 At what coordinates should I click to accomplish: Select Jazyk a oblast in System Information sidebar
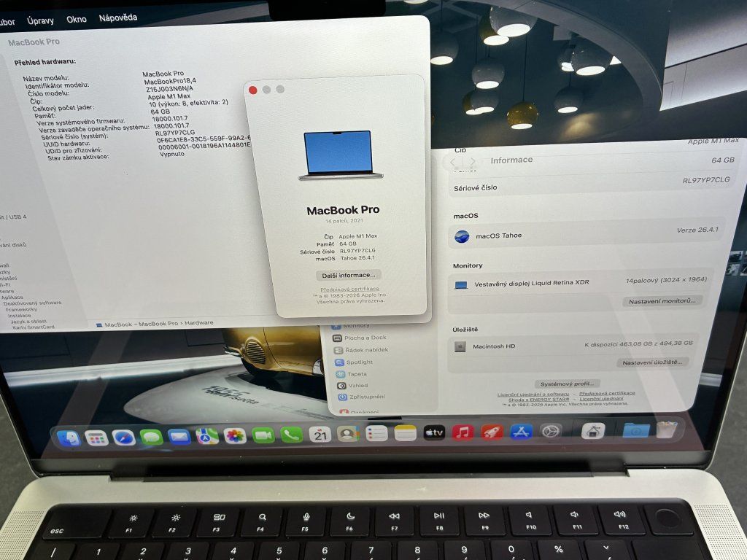(x=29, y=322)
